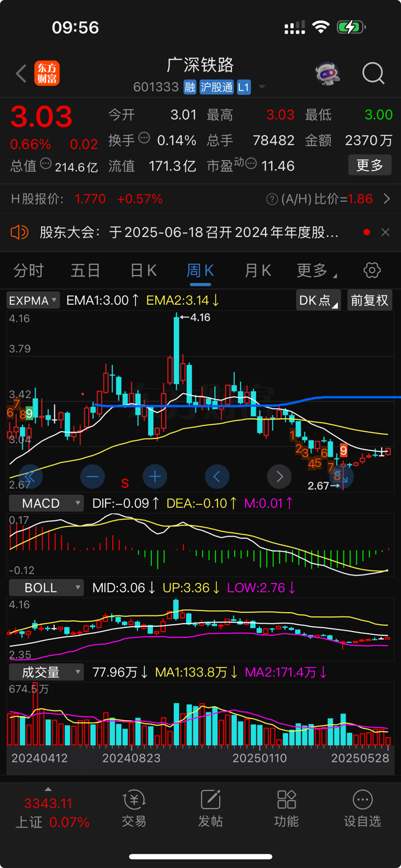Switch to 日K tab
This screenshot has height=868, width=401.
pyautogui.click(x=143, y=270)
